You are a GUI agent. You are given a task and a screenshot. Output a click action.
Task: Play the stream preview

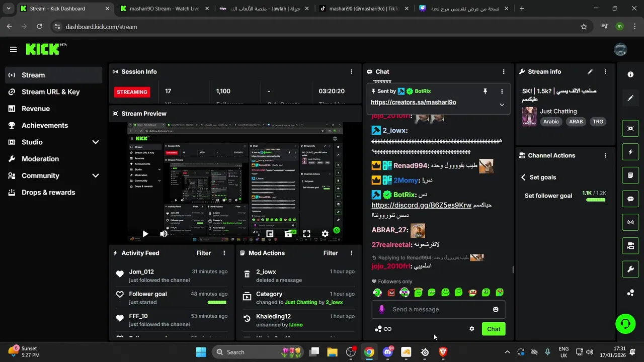145,234
